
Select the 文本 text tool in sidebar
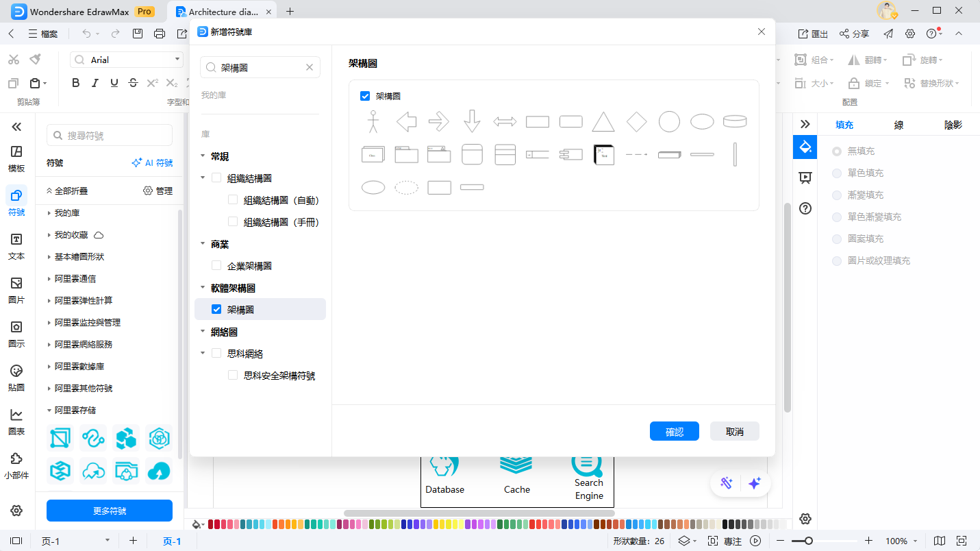[x=16, y=246]
